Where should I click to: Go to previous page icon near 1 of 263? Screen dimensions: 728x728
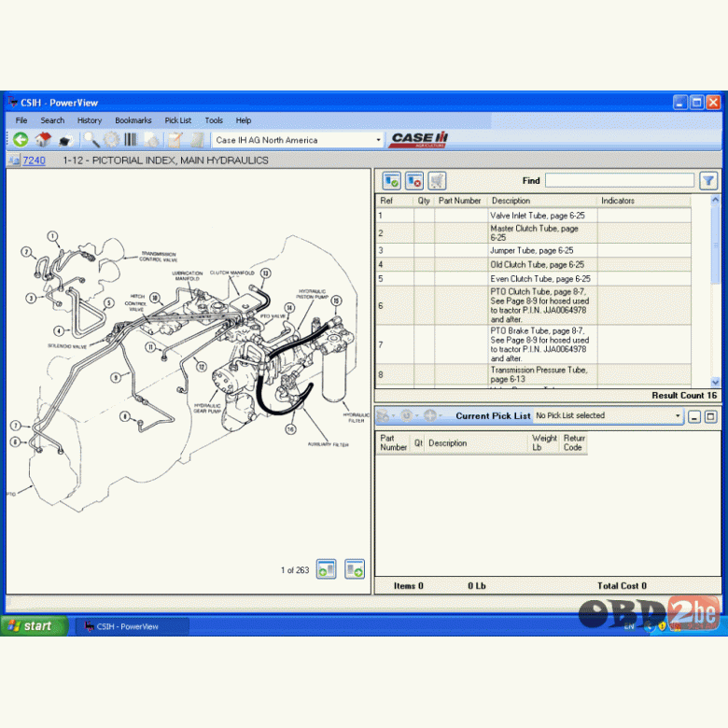[326, 569]
